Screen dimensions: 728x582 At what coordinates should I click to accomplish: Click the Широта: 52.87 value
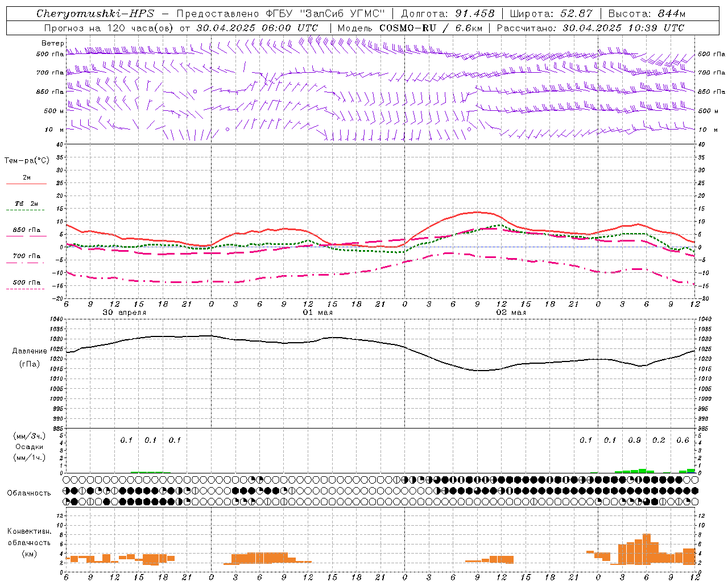point(551,14)
